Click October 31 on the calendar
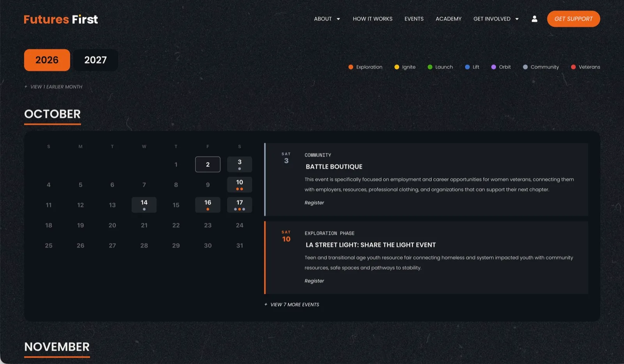The height and width of the screenshot is (364, 624). (x=239, y=246)
